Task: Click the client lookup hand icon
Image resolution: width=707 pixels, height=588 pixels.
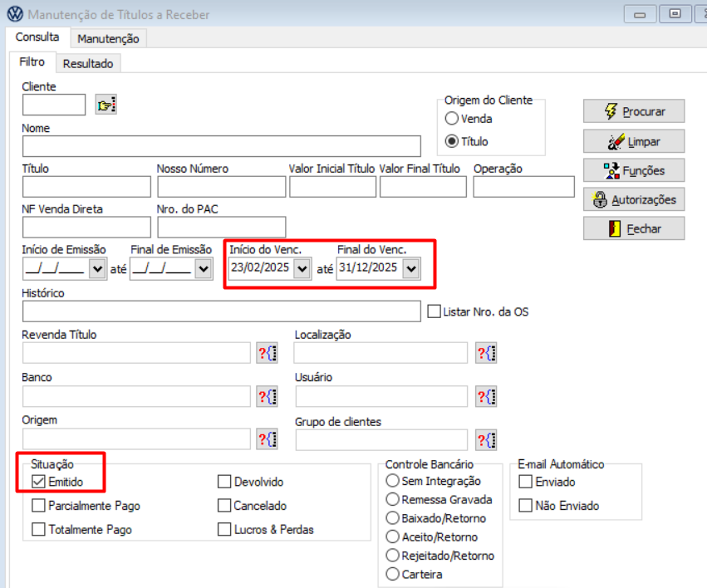Action: pos(106,105)
